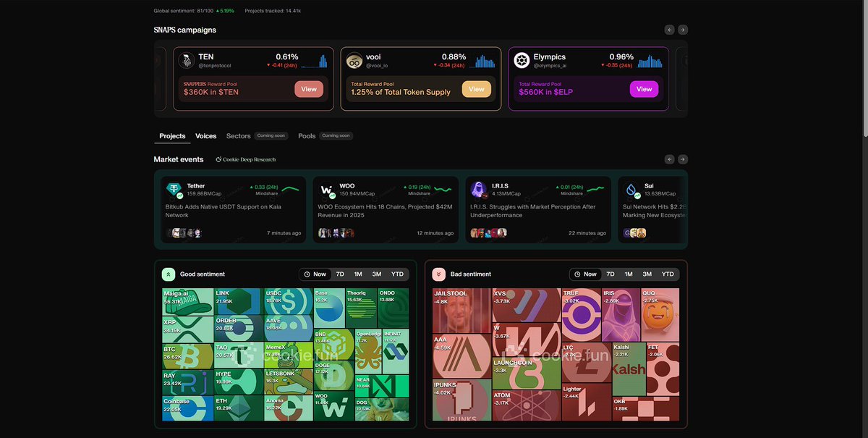The image size is (868, 438).
Task: Click the XVS tile in Bad sentiment
Action: coord(527,306)
